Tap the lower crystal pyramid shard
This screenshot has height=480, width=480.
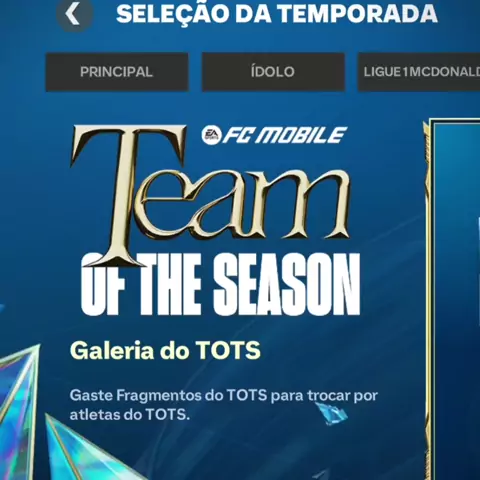click(87, 450)
